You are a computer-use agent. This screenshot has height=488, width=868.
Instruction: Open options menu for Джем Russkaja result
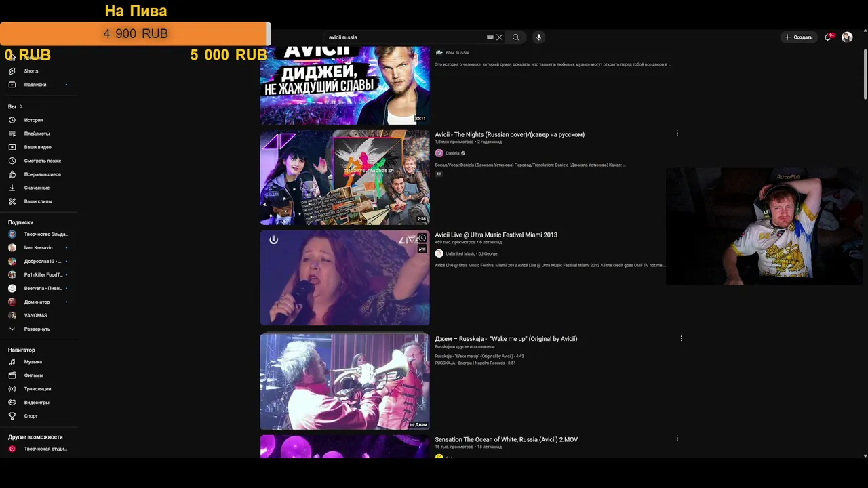681,338
